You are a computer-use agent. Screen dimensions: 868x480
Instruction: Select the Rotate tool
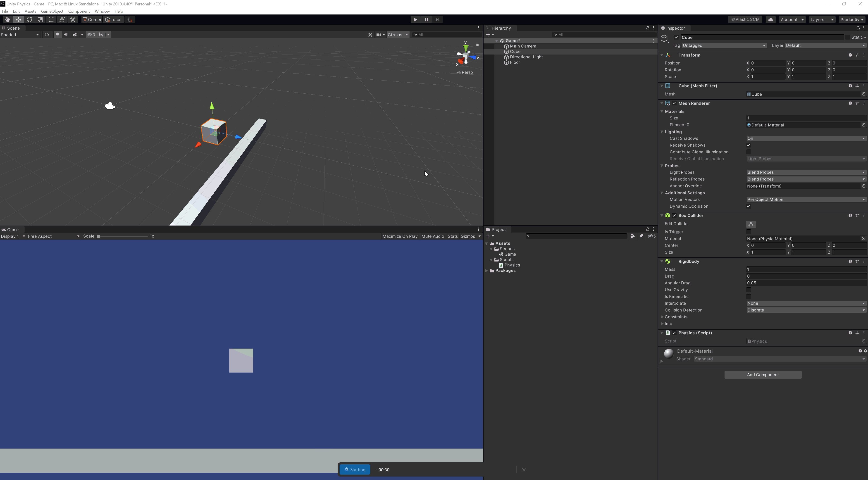pyautogui.click(x=29, y=19)
